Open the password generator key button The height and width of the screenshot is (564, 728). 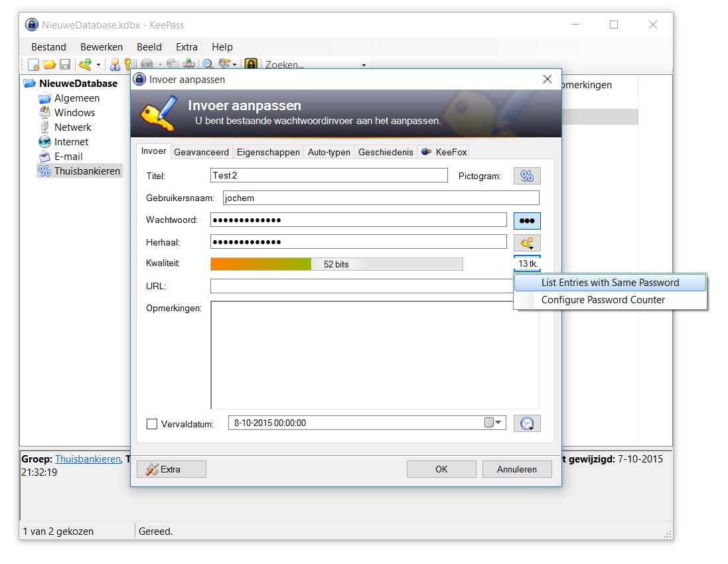click(527, 243)
